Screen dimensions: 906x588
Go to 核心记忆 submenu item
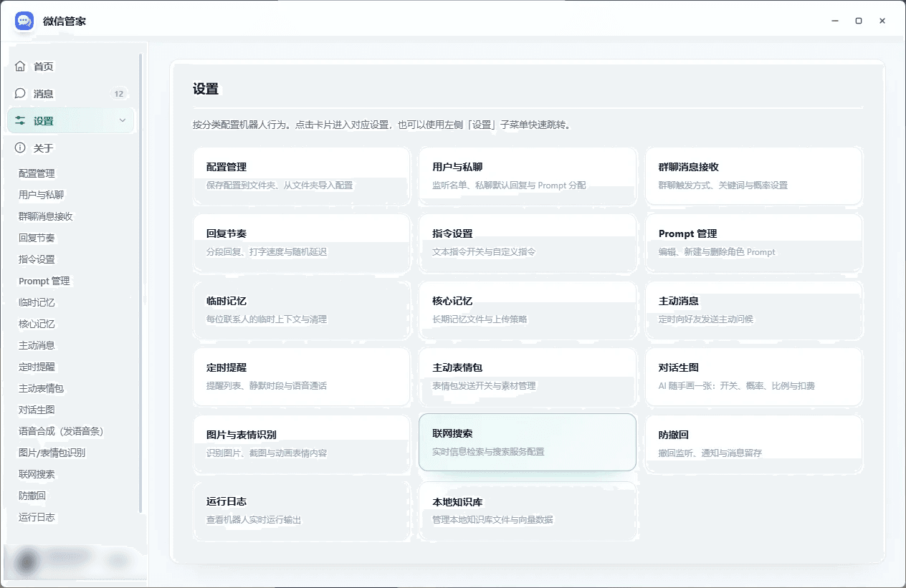(37, 324)
